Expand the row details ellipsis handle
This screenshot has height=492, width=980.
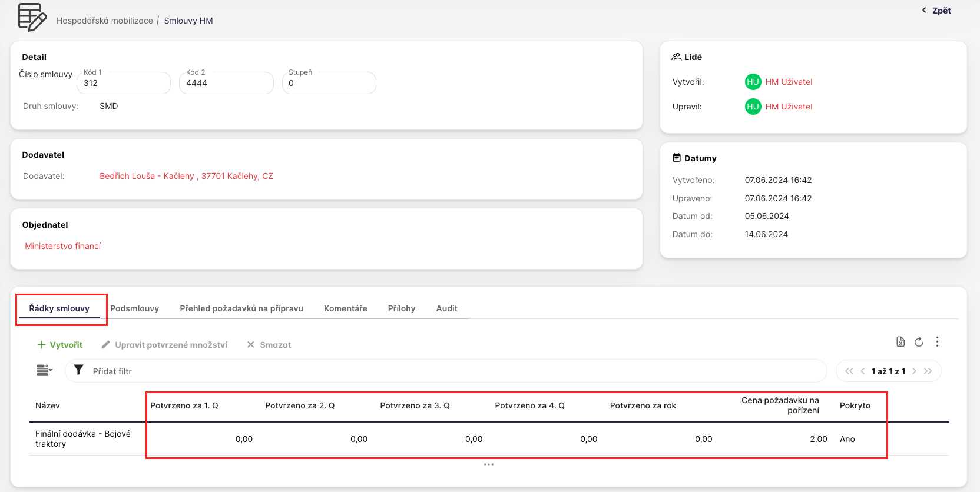tap(489, 464)
